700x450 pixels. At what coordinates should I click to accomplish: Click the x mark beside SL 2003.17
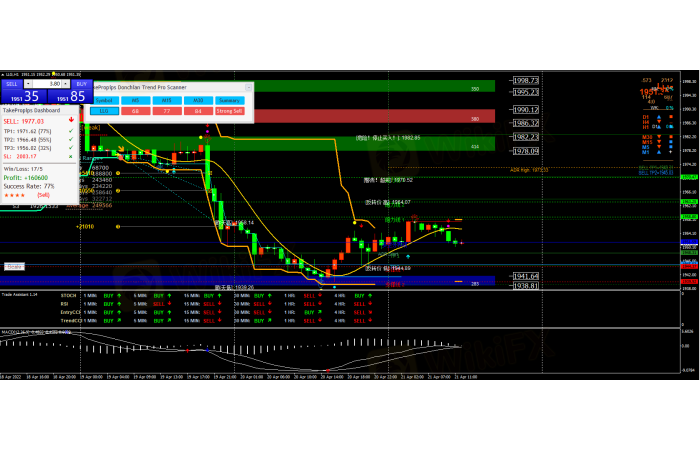[x=70, y=155]
